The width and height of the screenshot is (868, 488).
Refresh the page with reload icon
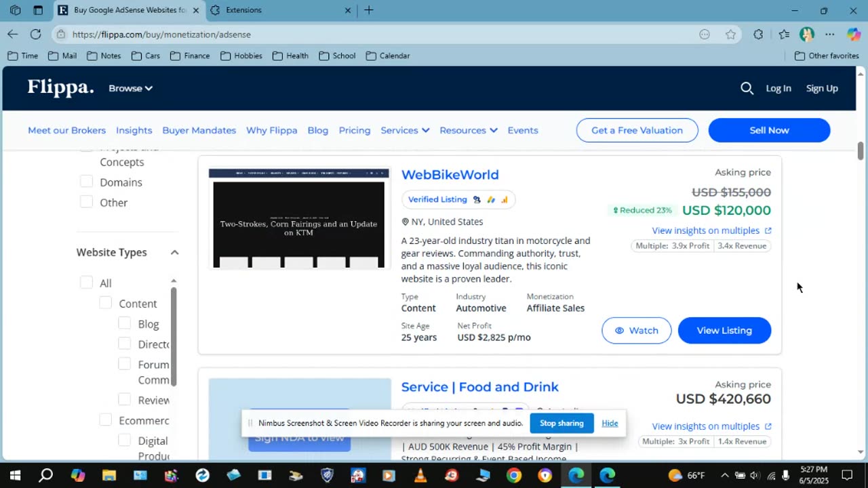36,34
